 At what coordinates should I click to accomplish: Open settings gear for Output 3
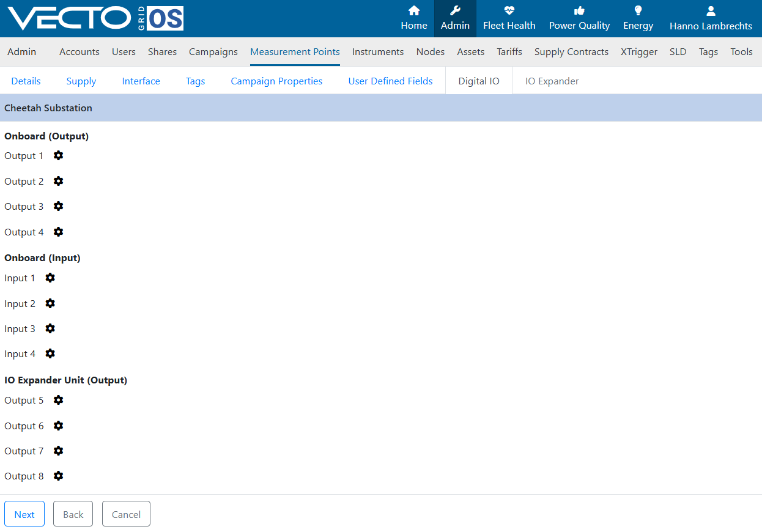(x=58, y=206)
